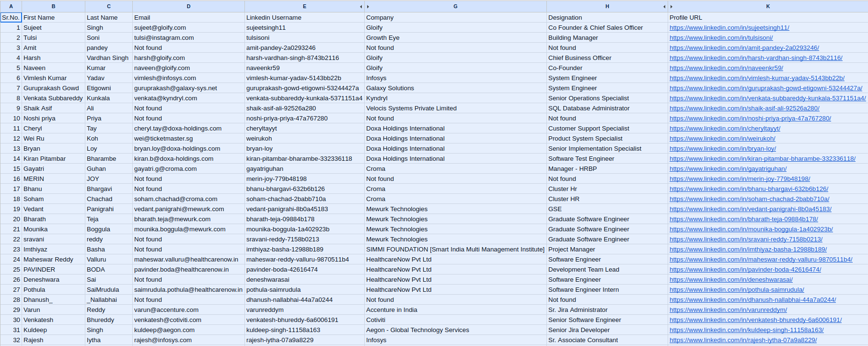
Task: Select column D header
Action: click(188, 6)
